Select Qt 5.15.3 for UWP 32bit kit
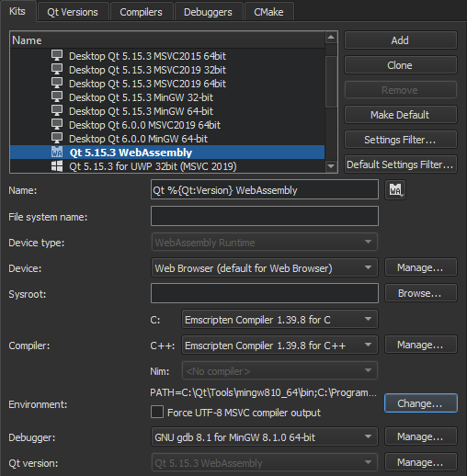467x476 pixels. pyautogui.click(x=167, y=166)
